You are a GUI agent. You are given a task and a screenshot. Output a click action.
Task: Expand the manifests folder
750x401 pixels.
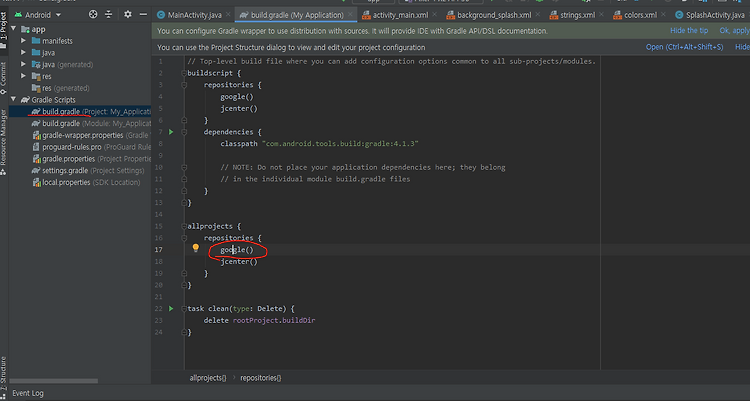click(23, 41)
